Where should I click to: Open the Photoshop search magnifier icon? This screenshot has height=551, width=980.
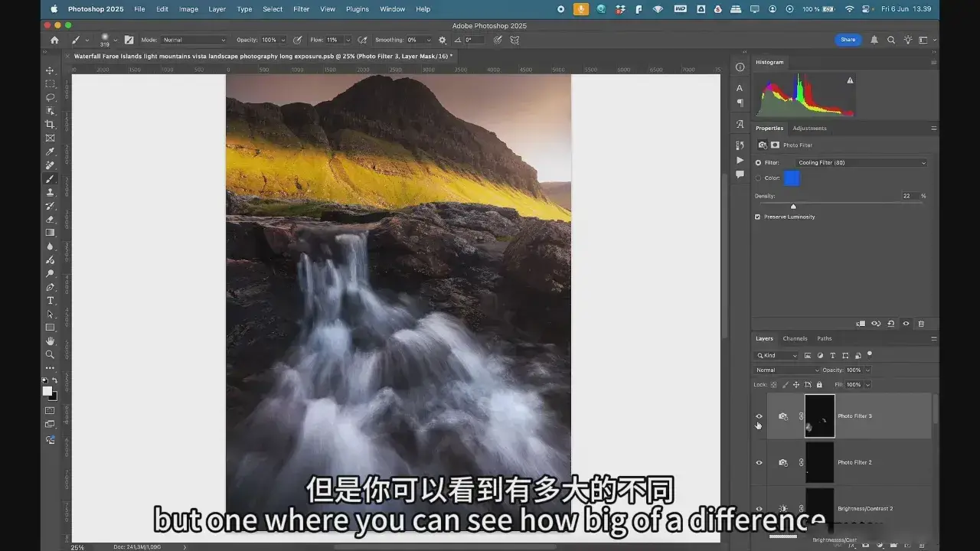(891, 40)
